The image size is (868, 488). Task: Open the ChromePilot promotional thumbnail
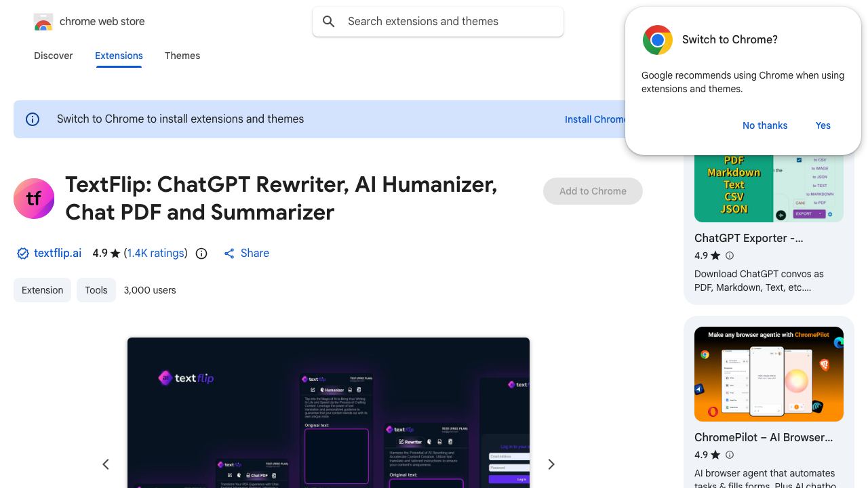pyautogui.click(x=769, y=374)
